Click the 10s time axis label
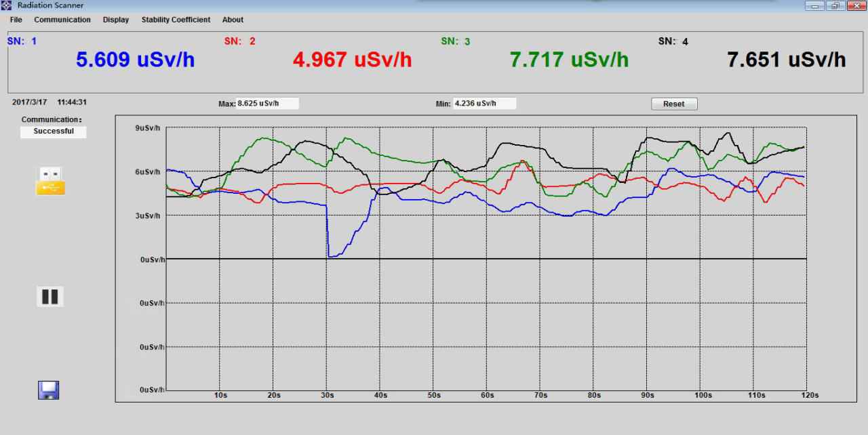The width and height of the screenshot is (868, 435). tap(220, 395)
